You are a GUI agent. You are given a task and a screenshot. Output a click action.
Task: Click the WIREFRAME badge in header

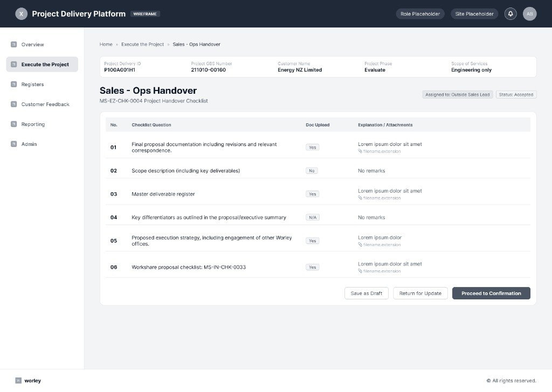click(145, 13)
